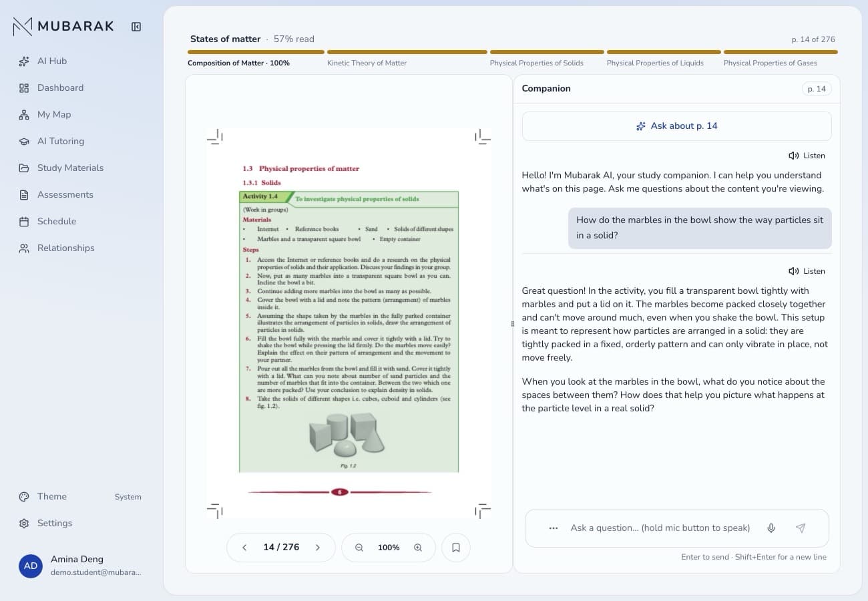The width and height of the screenshot is (868, 601).
Task: Select the Kinetic Theory of Matter section
Action: 367,63
